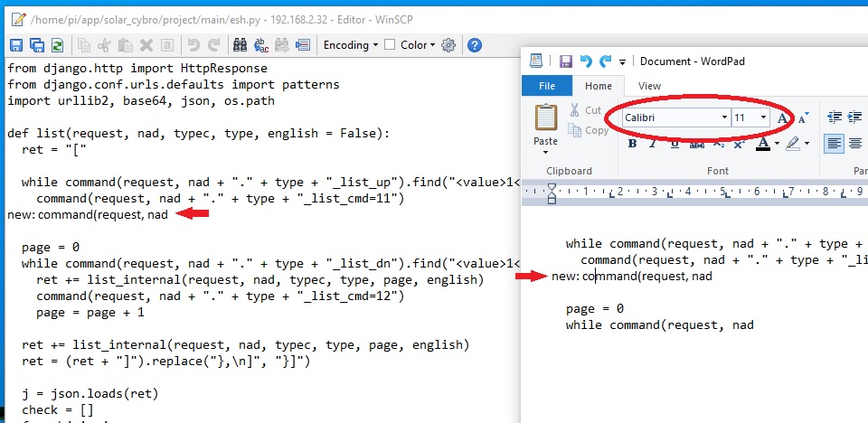This screenshot has height=423, width=868.
Task: Open the File menu in WordPad
Action: coord(547,86)
